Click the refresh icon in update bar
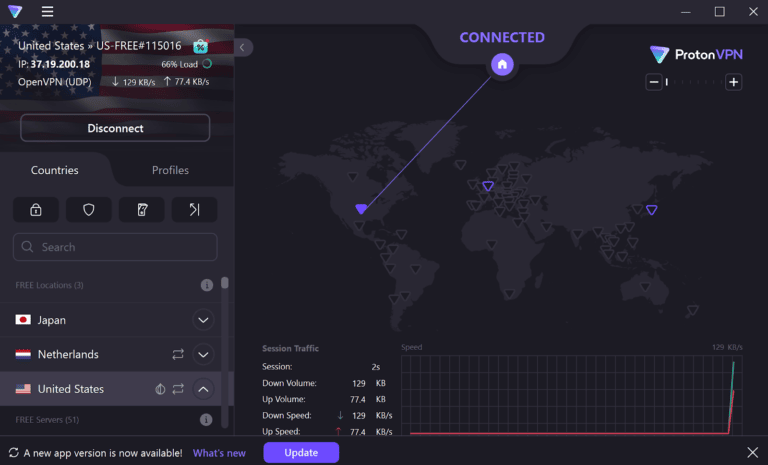This screenshot has height=465, width=768. [x=14, y=453]
